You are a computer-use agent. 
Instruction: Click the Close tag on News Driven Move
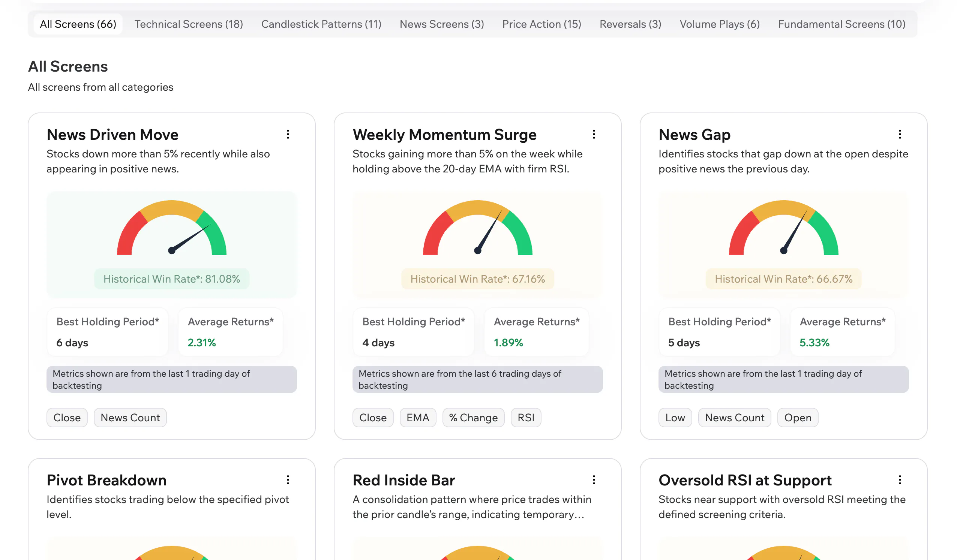67,417
